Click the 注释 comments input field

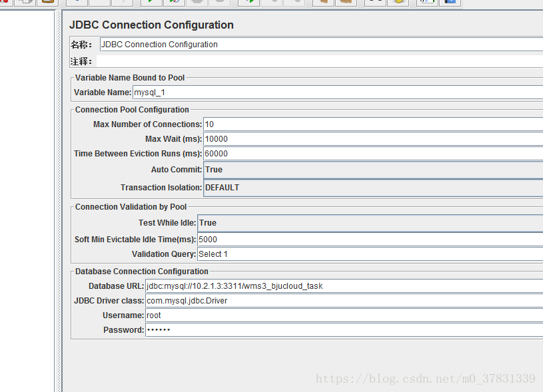pos(320,61)
